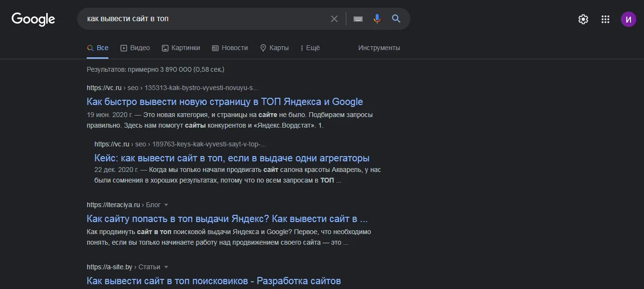644x289 pixels.
Task: Expand dropdown arrow next to iteraciya.ru Блог
Action: tap(166, 205)
